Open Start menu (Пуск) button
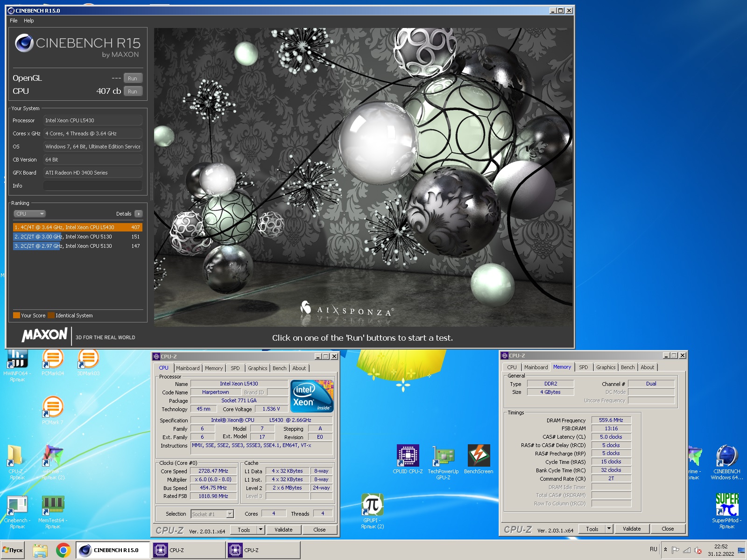 tap(13, 550)
